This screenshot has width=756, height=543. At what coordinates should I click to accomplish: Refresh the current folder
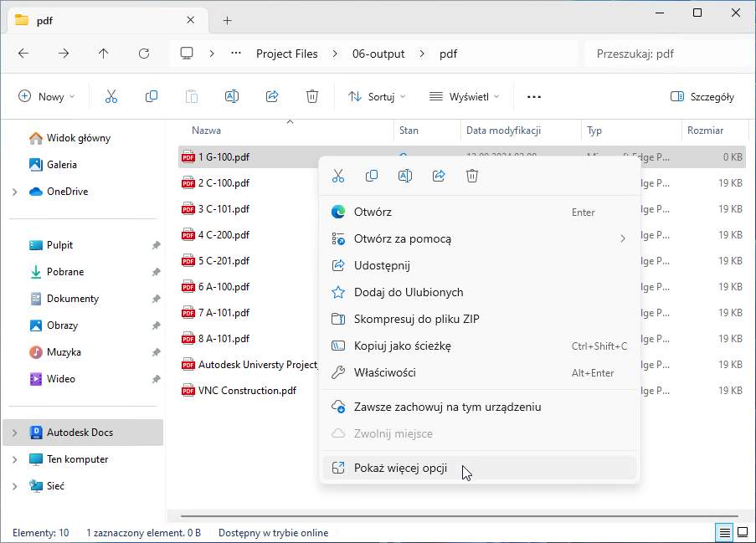pos(144,54)
